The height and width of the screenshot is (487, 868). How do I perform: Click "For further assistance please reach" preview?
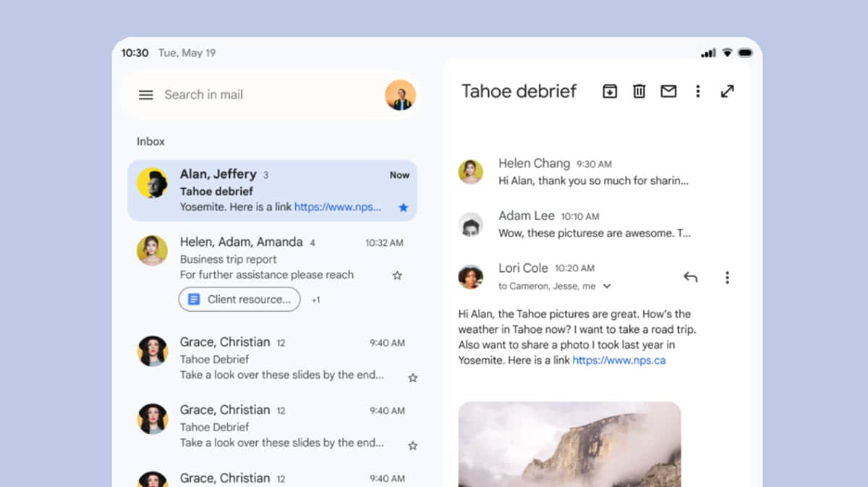pyautogui.click(x=267, y=275)
